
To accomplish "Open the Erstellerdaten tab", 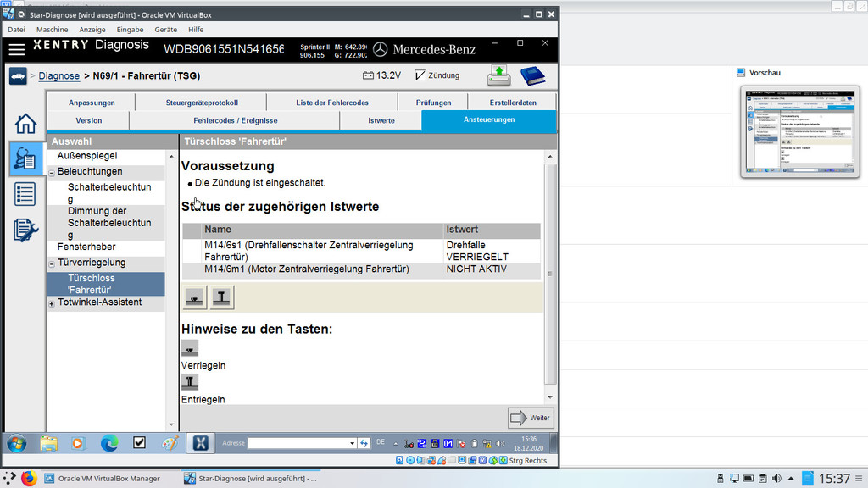I will (x=513, y=103).
